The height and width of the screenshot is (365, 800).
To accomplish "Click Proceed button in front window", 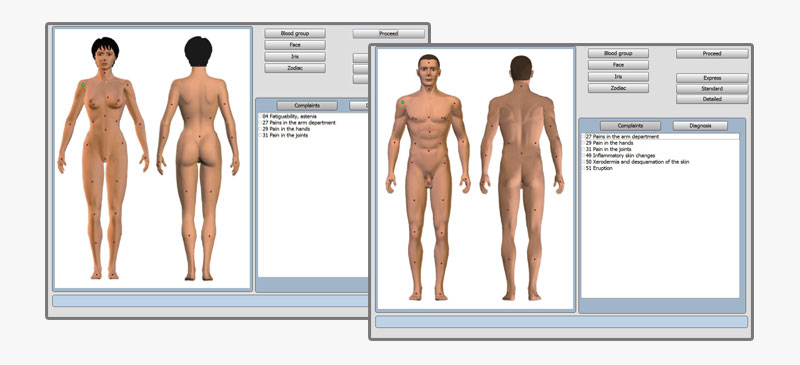I will [712, 54].
